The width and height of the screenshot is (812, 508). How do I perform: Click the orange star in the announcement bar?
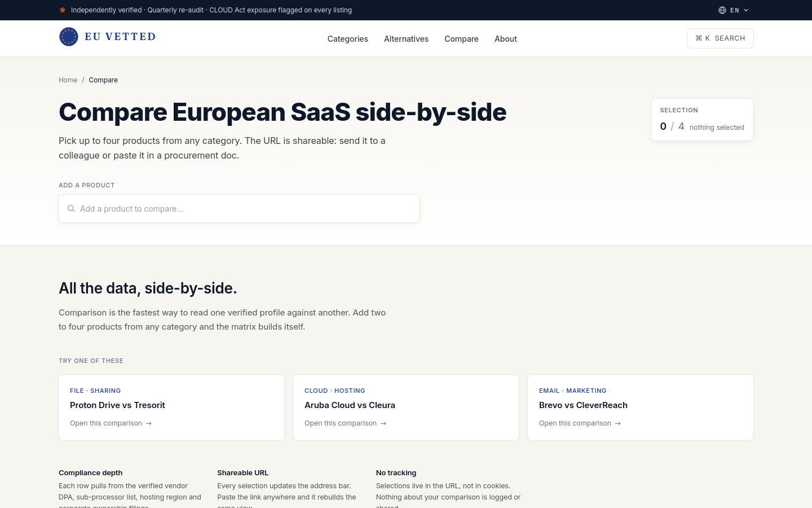point(63,10)
